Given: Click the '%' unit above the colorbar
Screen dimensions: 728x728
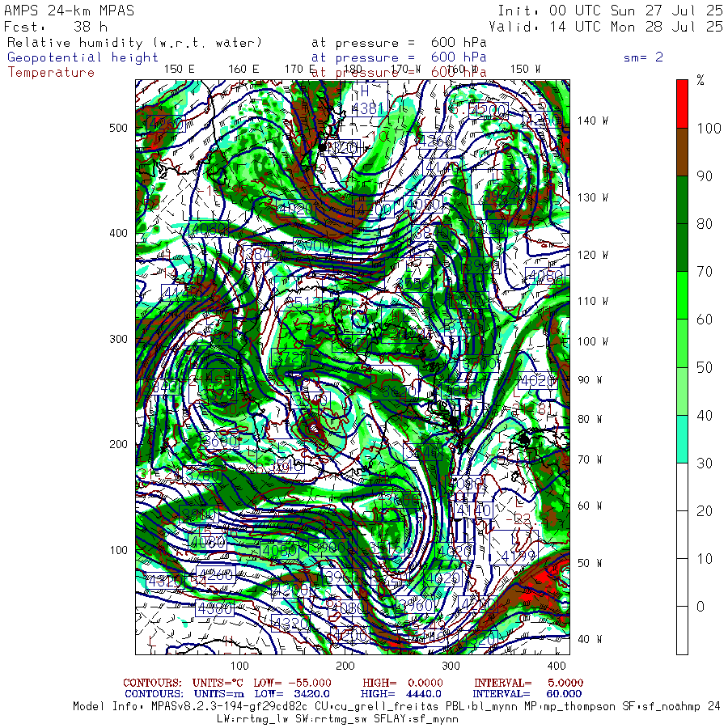Looking at the screenshot, I should pos(700,80).
